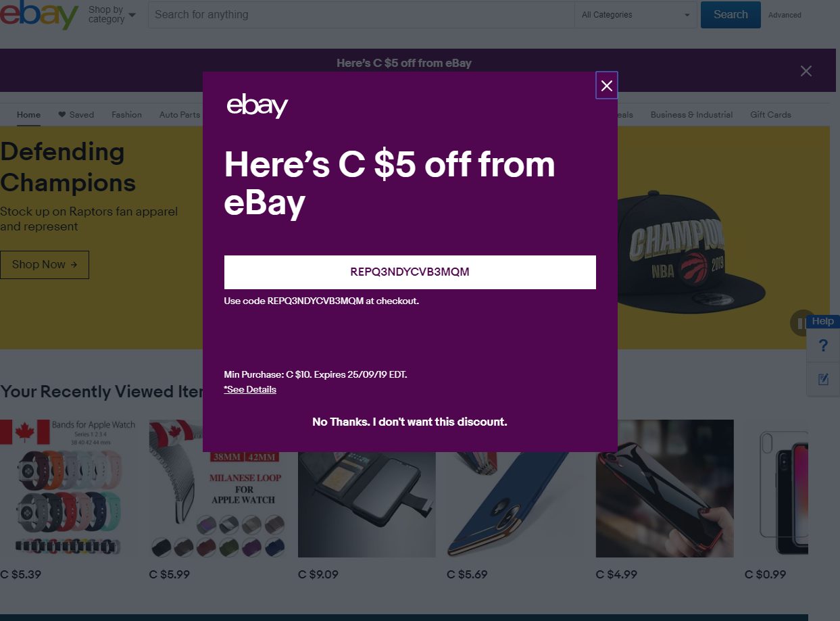The image size is (840, 621).
Task: Click Shop Now for Raptors apparel
Action: tap(45, 264)
